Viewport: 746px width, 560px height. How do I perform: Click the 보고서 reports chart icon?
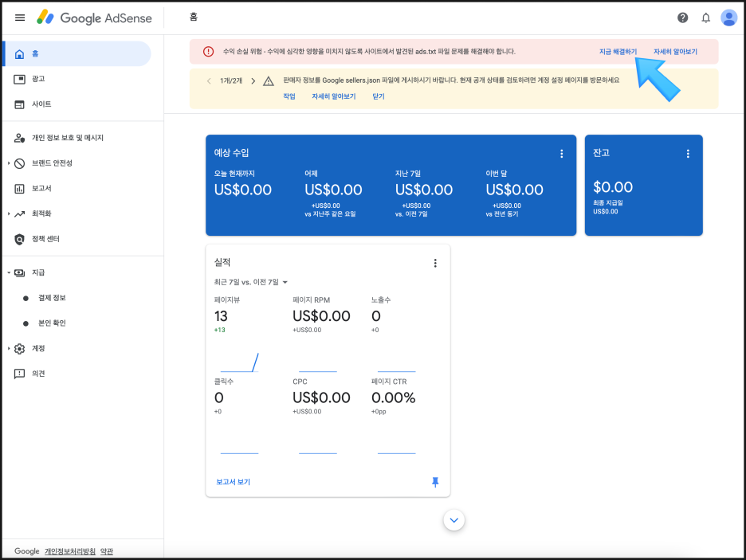point(19,189)
